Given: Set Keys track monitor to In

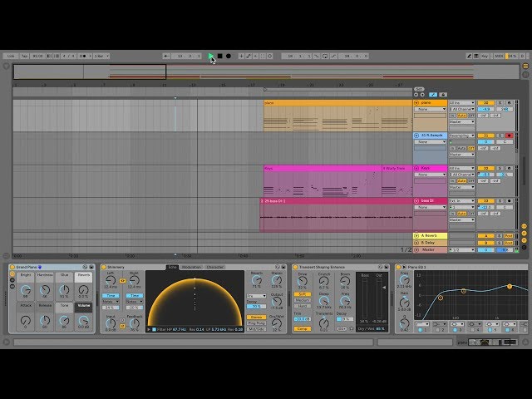Looking at the screenshot, I should pyautogui.click(x=453, y=181).
